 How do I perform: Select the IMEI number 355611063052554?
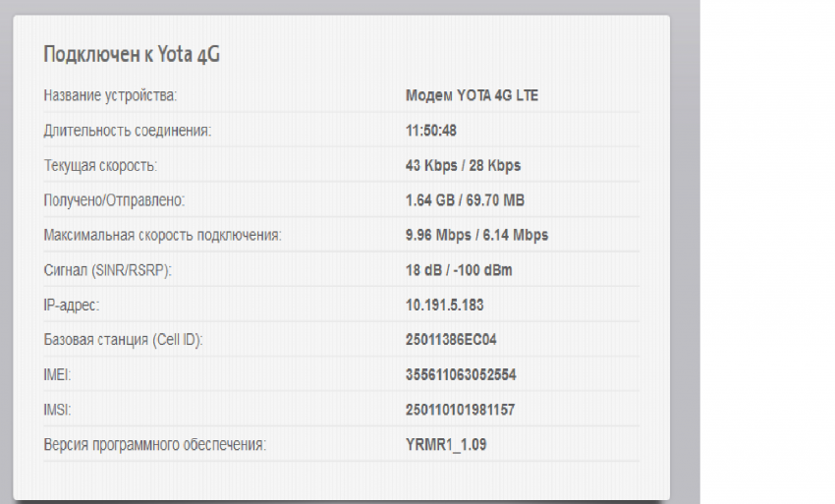pos(461,374)
